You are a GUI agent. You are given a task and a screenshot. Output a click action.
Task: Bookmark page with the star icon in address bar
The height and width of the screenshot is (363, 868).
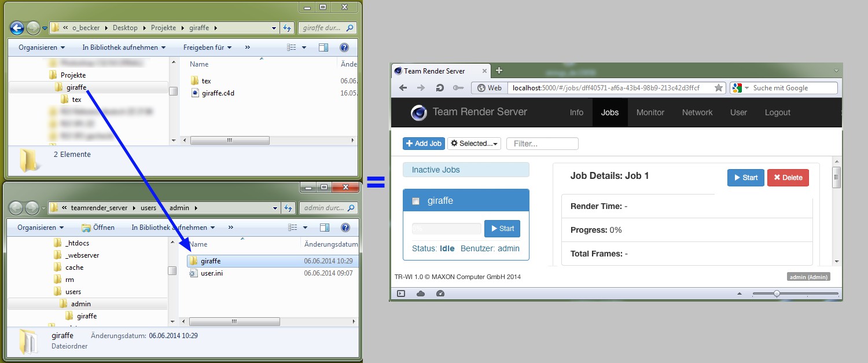pos(719,88)
